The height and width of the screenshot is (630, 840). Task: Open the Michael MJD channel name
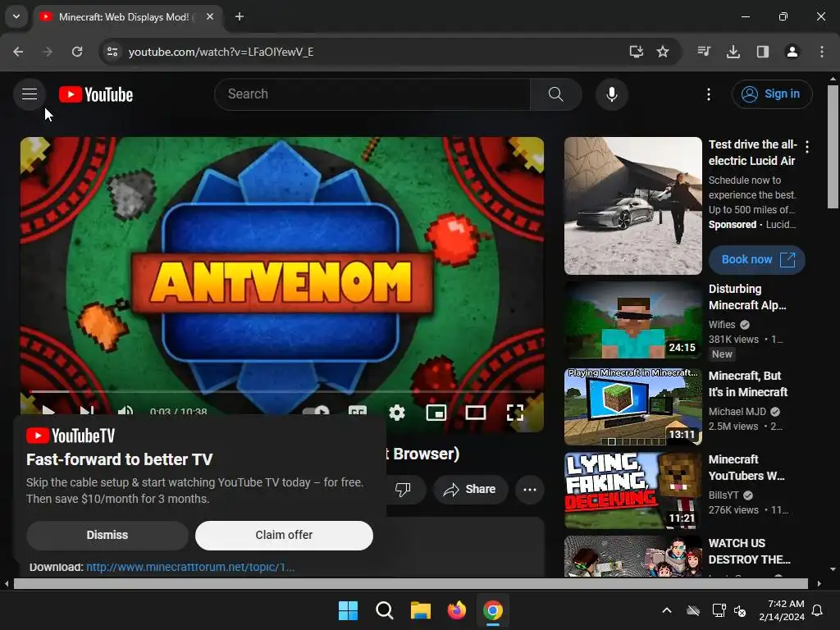(737, 412)
